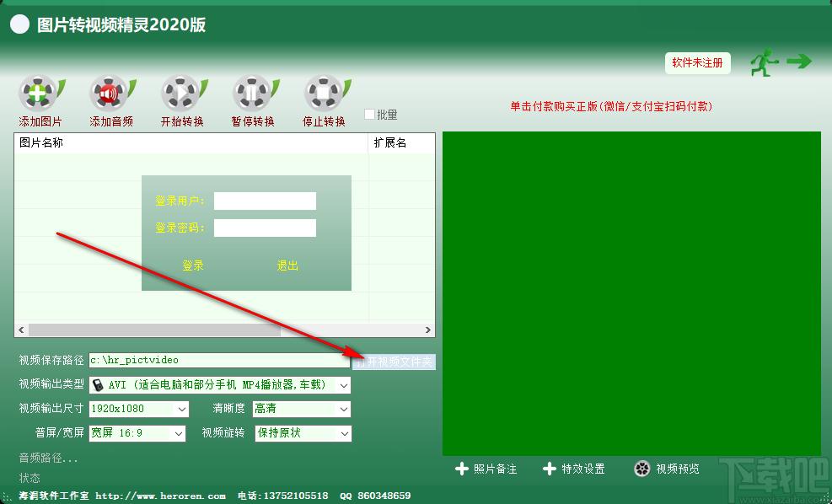Image resolution: width=832 pixels, height=504 pixels.
Task: Click the 打开视频文件夹 button
Action: [x=395, y=362]
